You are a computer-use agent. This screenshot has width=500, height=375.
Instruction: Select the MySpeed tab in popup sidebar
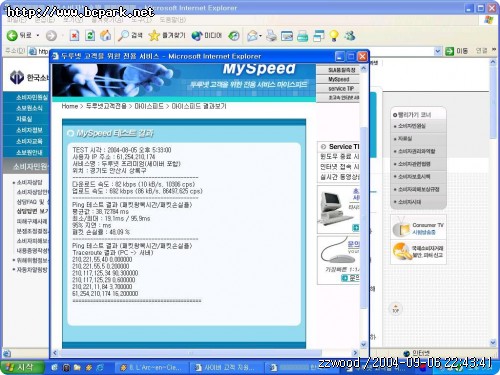(x=338, y=79)
